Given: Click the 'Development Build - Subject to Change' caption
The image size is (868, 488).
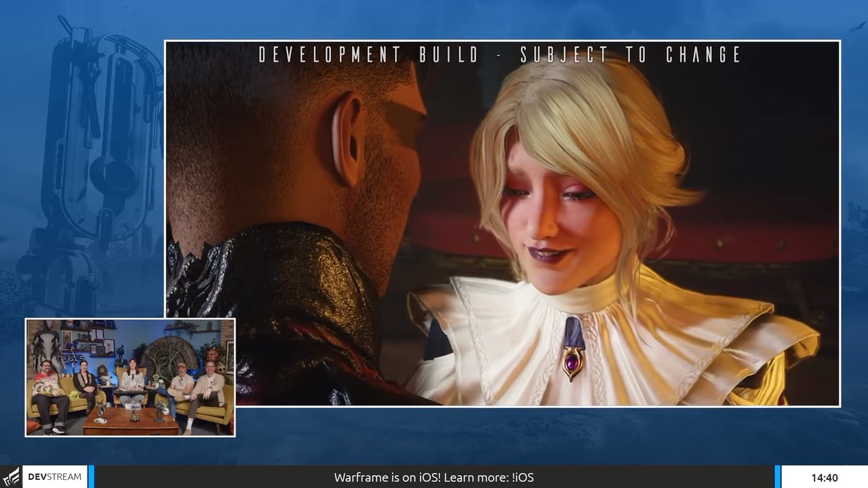Looking at the screenshot, I should click(x=500, y=55).
